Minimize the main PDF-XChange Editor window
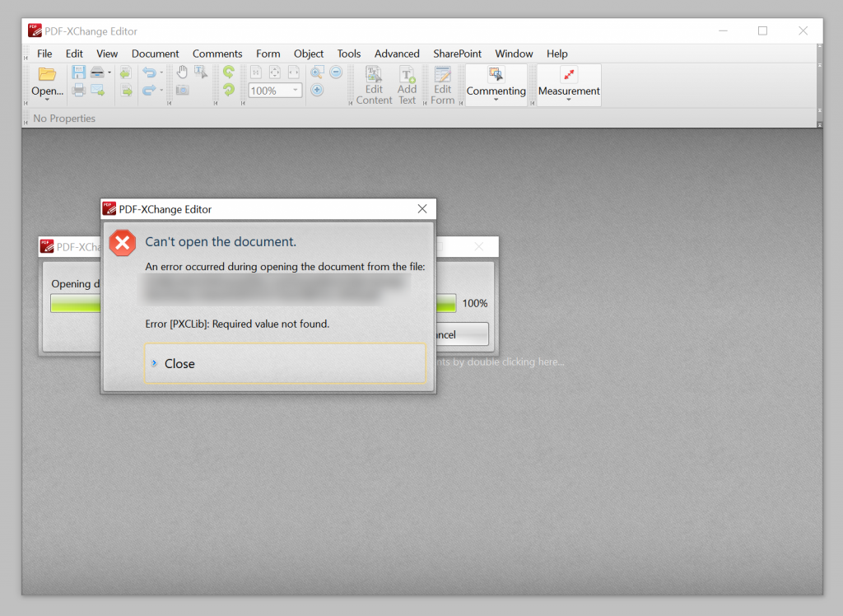Image resolution: width=843 pixels, height=616 pixels. point(723,31)
